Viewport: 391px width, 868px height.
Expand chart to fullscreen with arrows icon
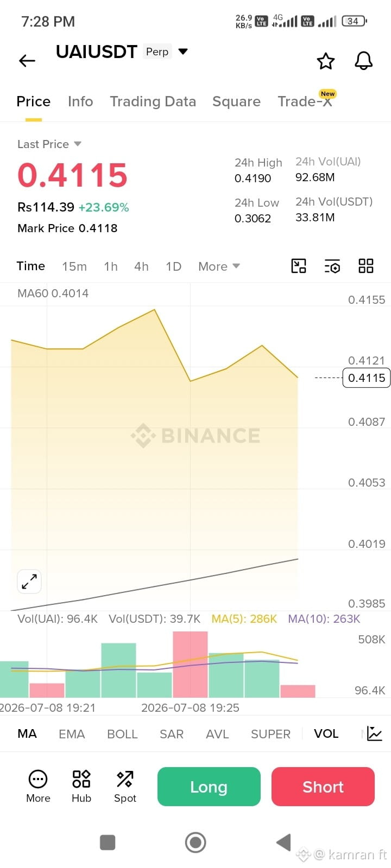pos(29,582)
